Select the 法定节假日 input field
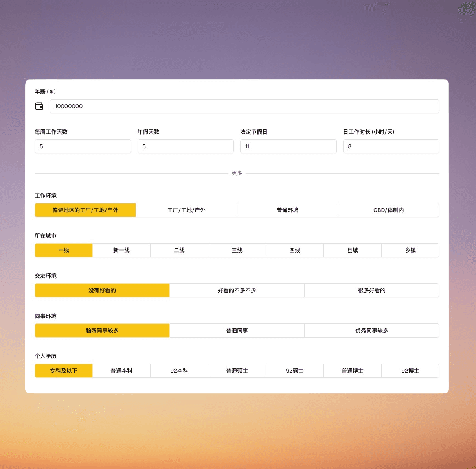 point(288,146)
